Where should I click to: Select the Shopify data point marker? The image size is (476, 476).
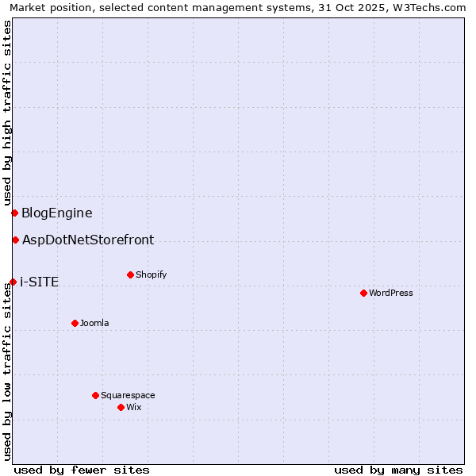pos(130,274)
